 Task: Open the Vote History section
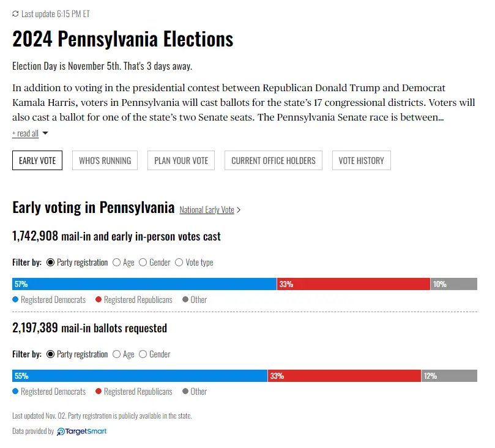point(361,160)
